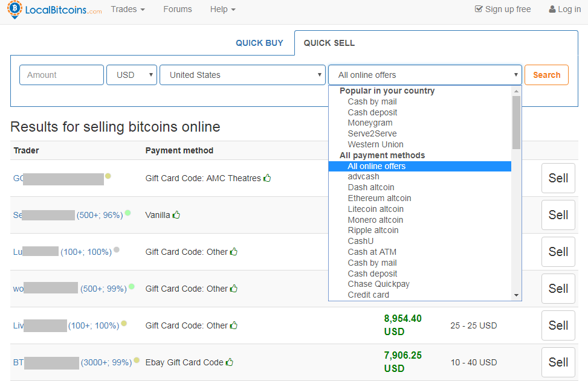588x381 pixels.
Task: Click the payment list scrollbar down arrow
Action: 516,295
